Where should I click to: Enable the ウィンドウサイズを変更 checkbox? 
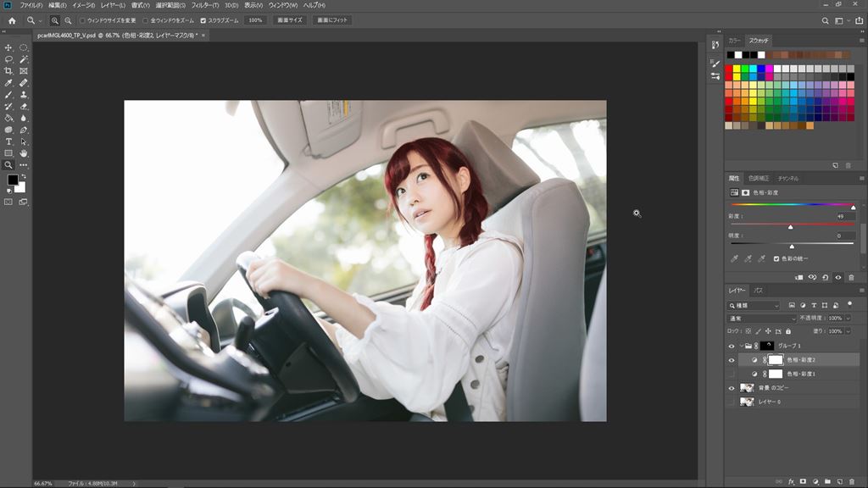82,20
